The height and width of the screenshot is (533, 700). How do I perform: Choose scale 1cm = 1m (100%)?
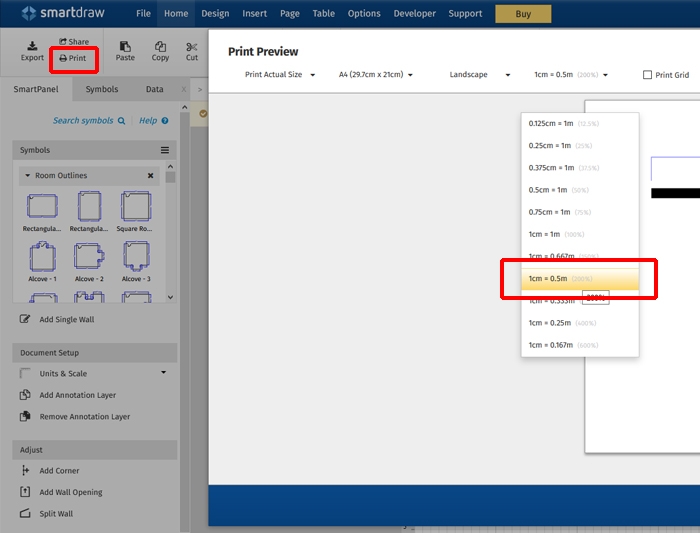[x=580, y=234]
